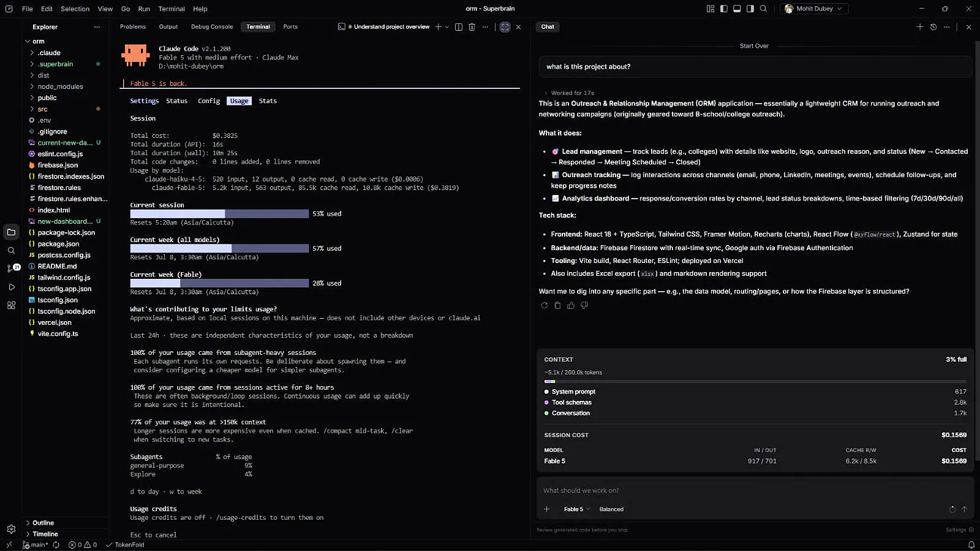This screenshot has height=551, width=980.
Task: Click the Balanced mode button in chat input
Action: (x=611, y=509)
